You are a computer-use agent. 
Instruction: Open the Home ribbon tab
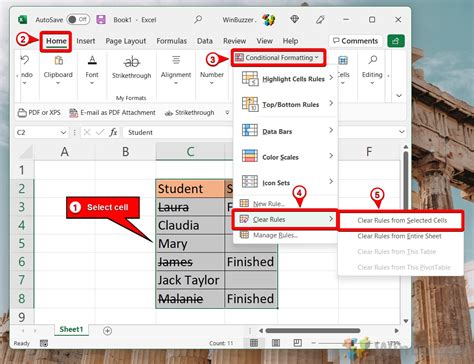[x=56, y=41]
